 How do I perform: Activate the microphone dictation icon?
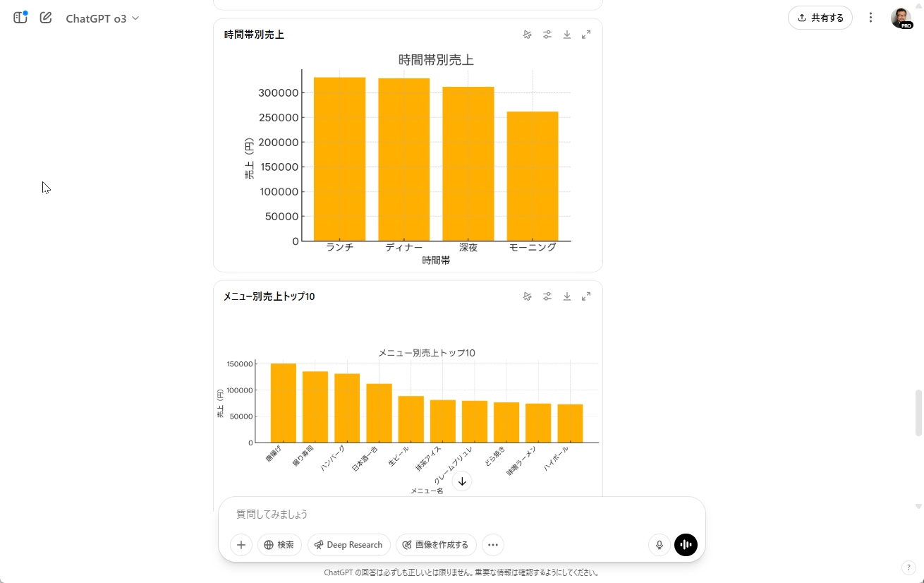(x=659, y=544)
